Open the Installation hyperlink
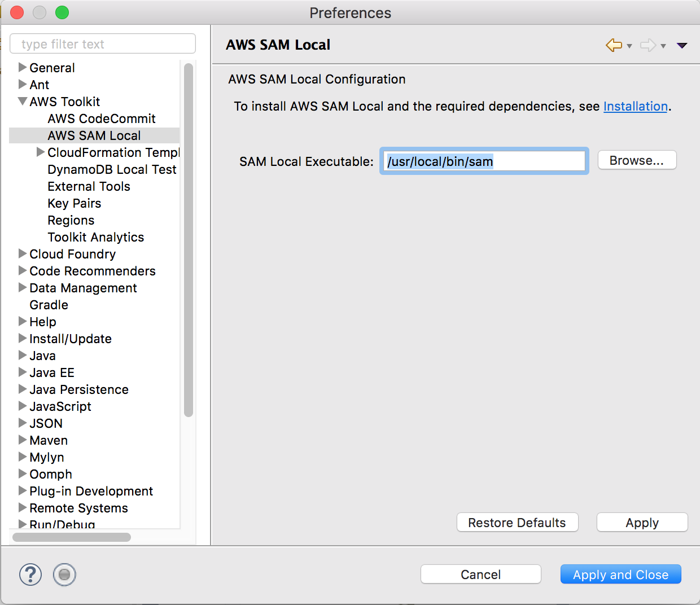This screenshot has width=700, height=605. 636,106
